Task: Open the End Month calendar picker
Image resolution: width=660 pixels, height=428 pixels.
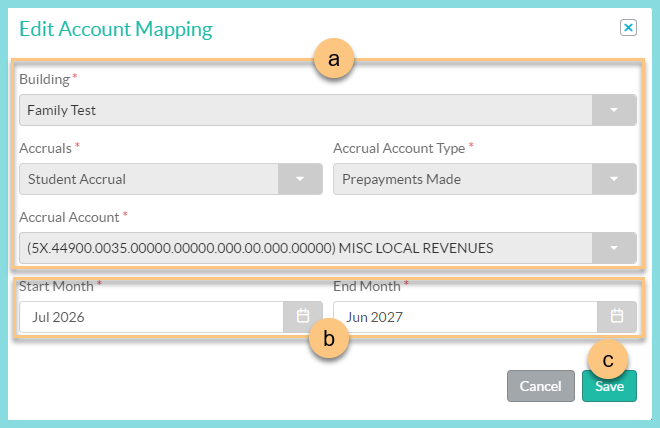Action: tap(616, 316)
